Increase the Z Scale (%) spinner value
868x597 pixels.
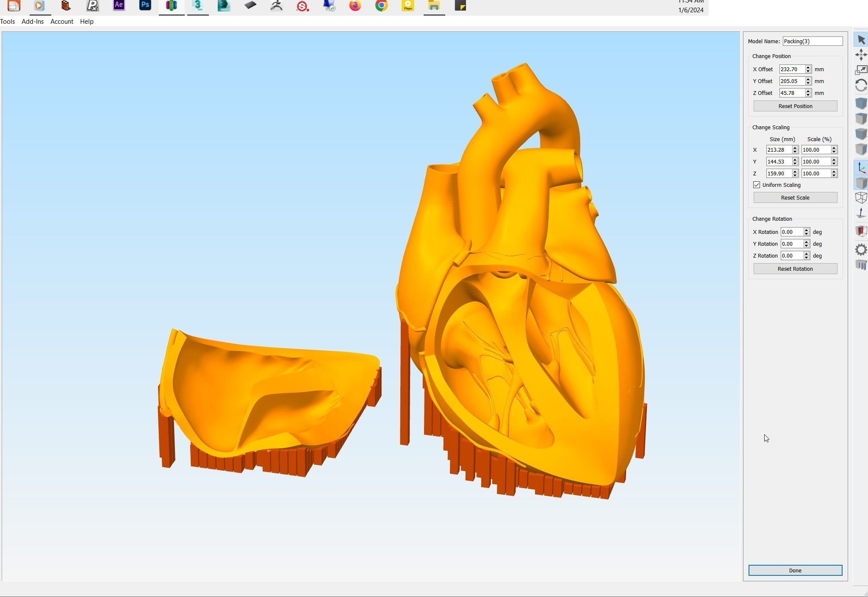[x=834, y=172]
